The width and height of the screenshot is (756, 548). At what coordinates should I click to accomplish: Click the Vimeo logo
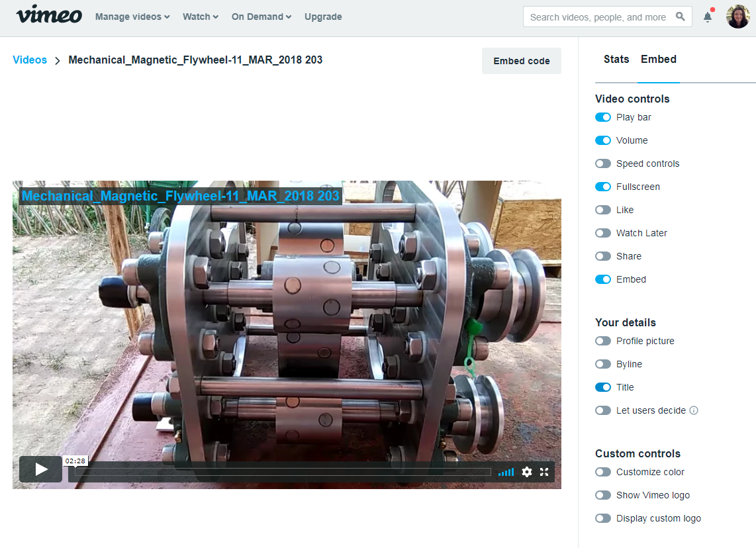point(49,15)
